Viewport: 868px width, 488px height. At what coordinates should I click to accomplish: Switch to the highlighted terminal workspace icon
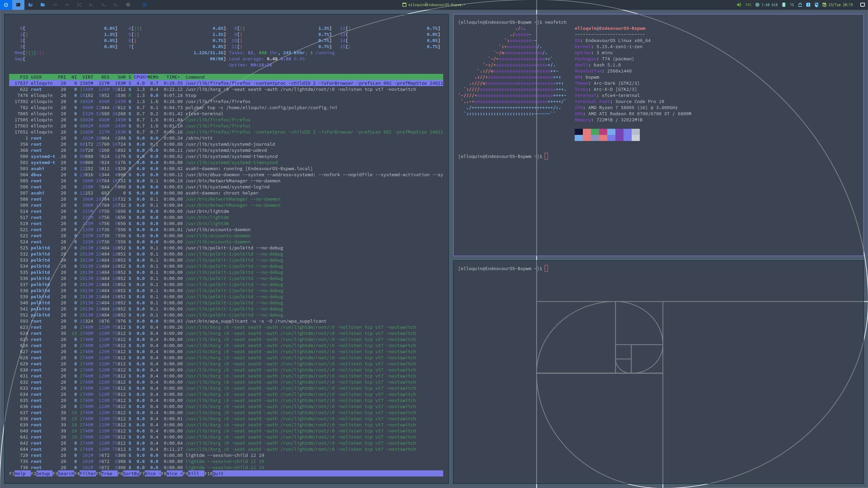18,5
